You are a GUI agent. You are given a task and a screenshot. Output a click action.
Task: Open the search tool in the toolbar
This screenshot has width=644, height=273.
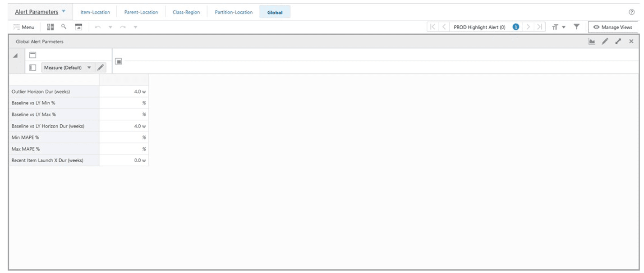pos(64,27)
